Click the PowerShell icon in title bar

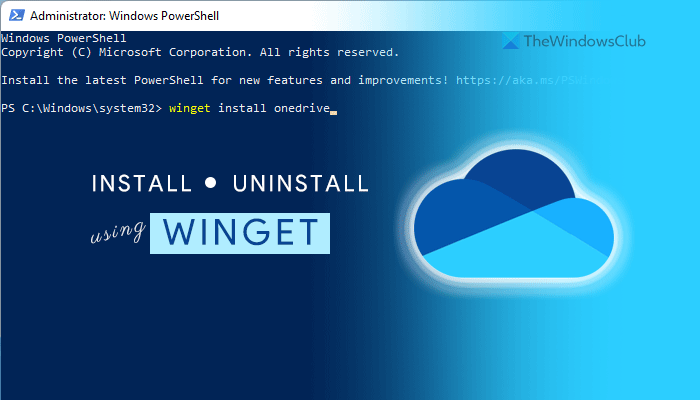(x=17, y=16)
